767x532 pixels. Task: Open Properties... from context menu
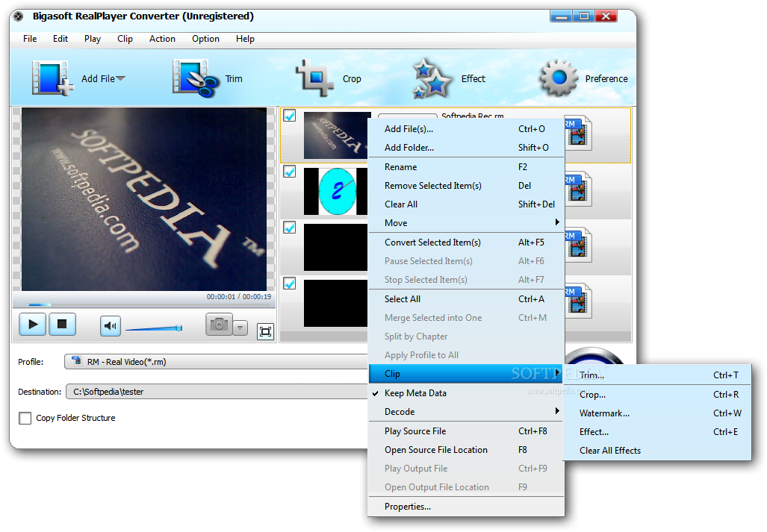click(x=466, y=507)
